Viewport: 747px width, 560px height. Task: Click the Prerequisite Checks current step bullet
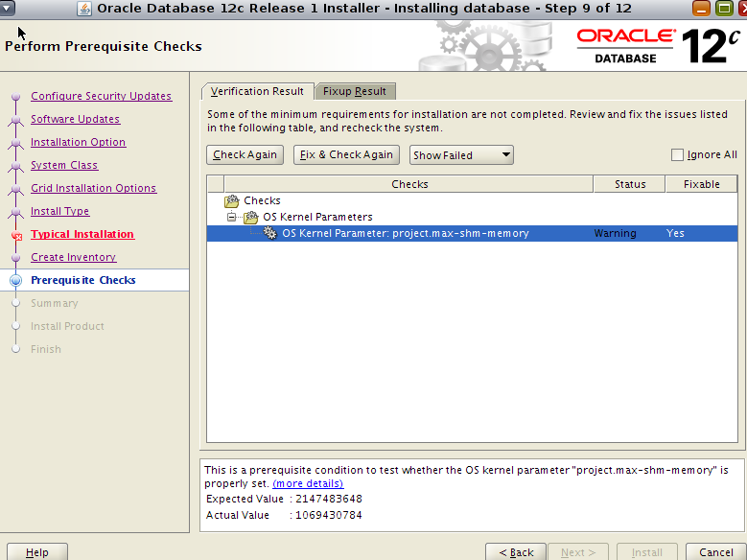click(x=15, y=280)
